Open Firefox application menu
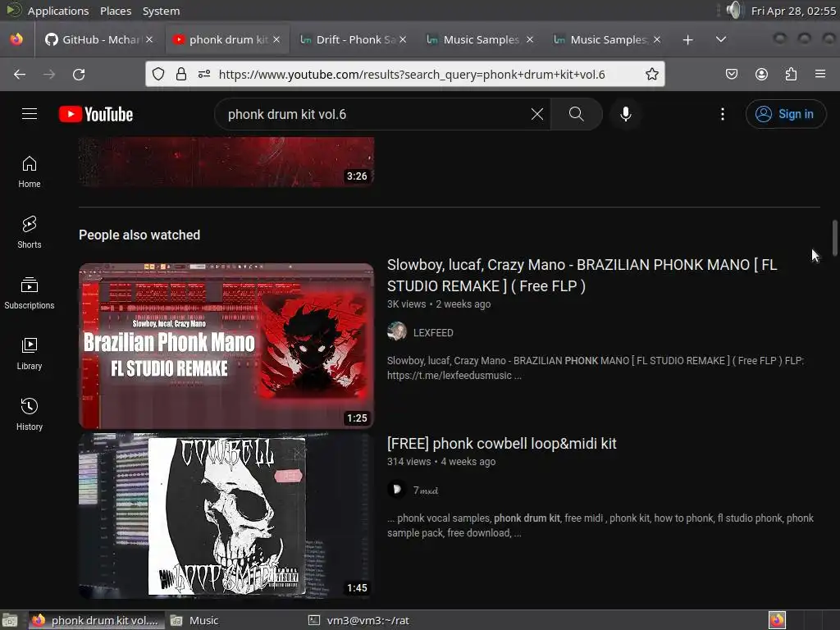This screenshot has width=840, height=630. tap(820, 74)
